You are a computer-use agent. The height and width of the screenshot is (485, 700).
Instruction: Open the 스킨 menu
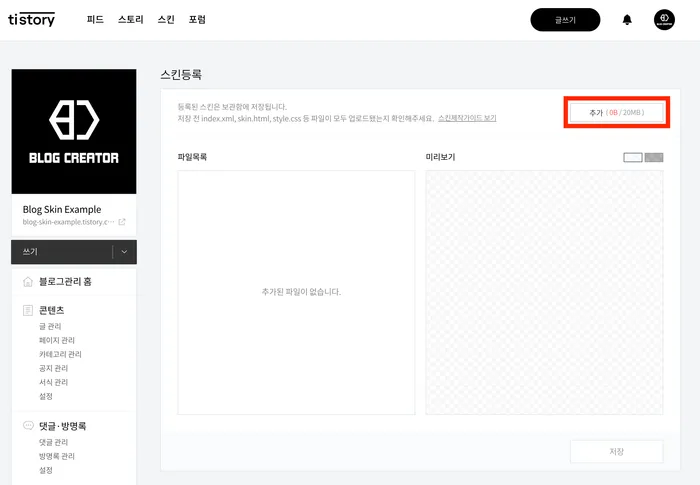coord(166,19)
